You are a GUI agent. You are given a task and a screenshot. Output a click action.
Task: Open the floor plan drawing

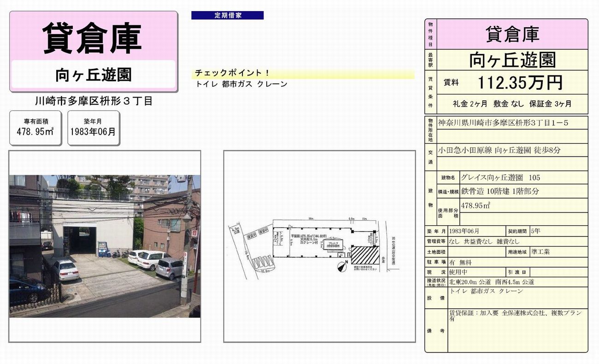click(319, 247)
